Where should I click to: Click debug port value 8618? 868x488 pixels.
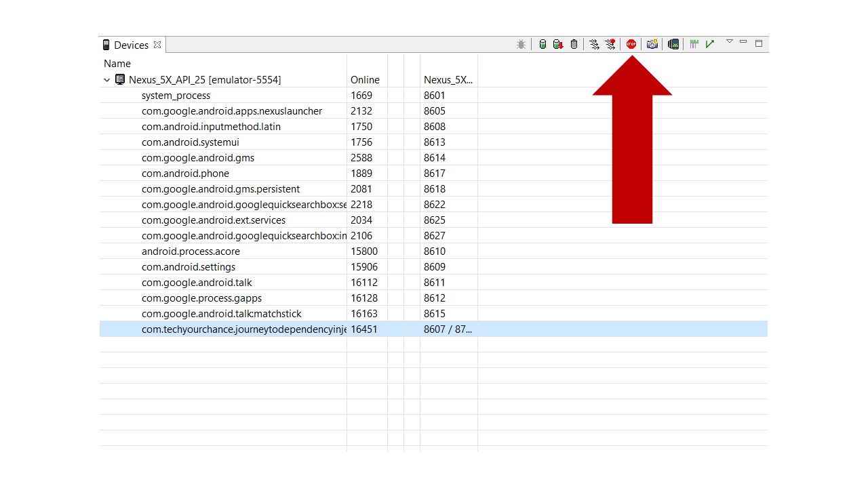[x=435, y=189]
